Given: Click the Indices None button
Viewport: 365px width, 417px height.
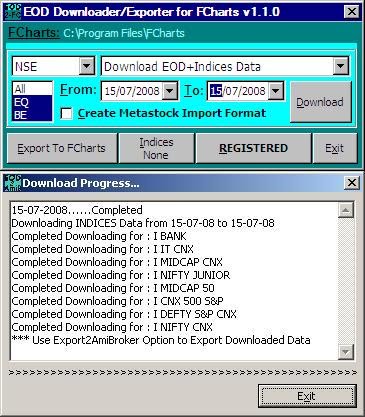Looking at the screenshot, I should tap(156, 148).
